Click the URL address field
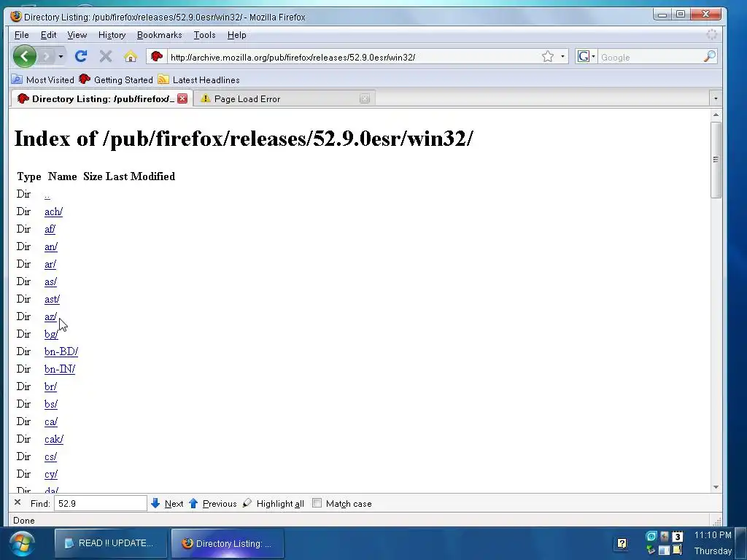The width and height of the screenshot is (747, 560). click(352, 57)
